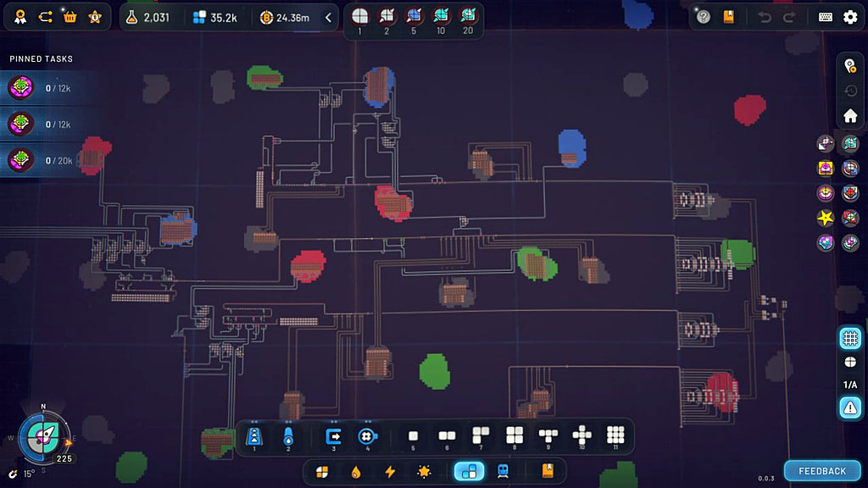Open the settings gear
Image resolution: width=868 pixels, height=488 pixels.
850,17
